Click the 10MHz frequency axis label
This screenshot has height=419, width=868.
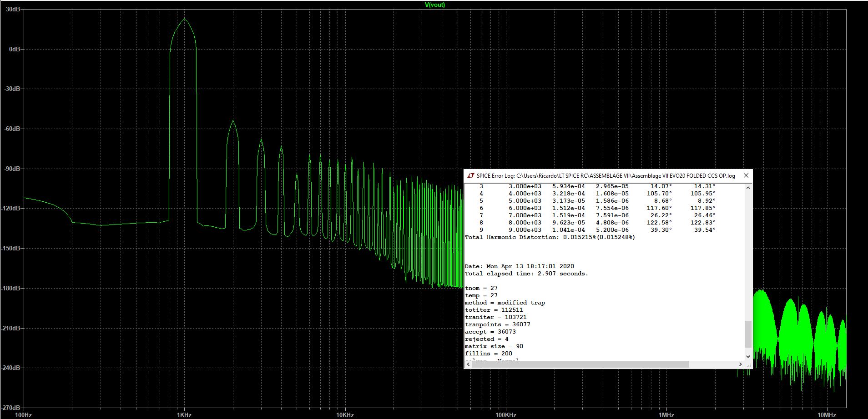tap(827, 415)
